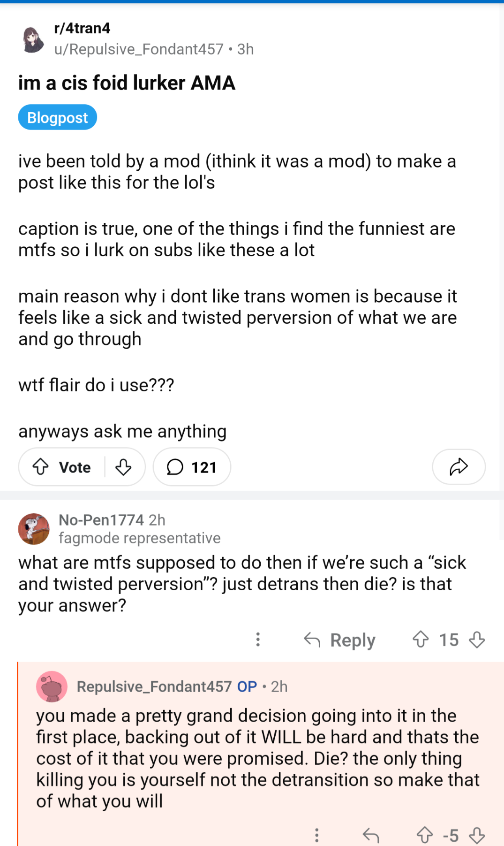Image resolution: width=504 pixels, height=846 pixels.
Task: Open more options on the OP reply
Action: tap(317, 835)
